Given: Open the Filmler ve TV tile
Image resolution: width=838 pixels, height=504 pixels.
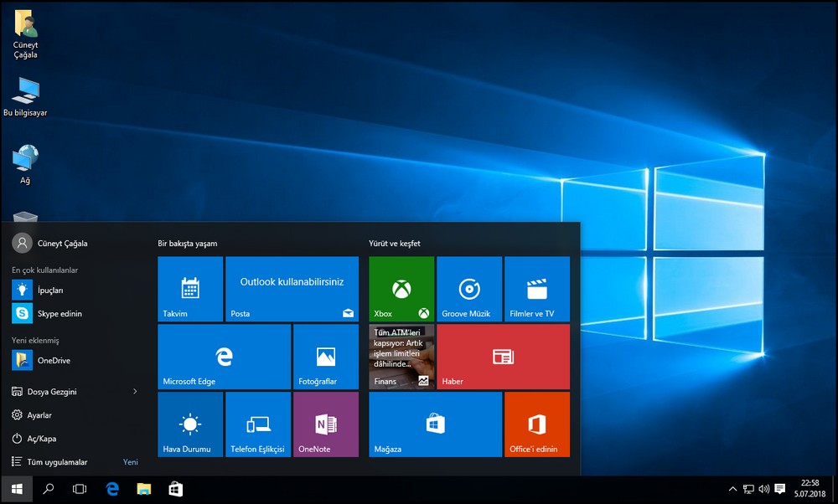Looking at the screenshot, I should pos(537,289).
